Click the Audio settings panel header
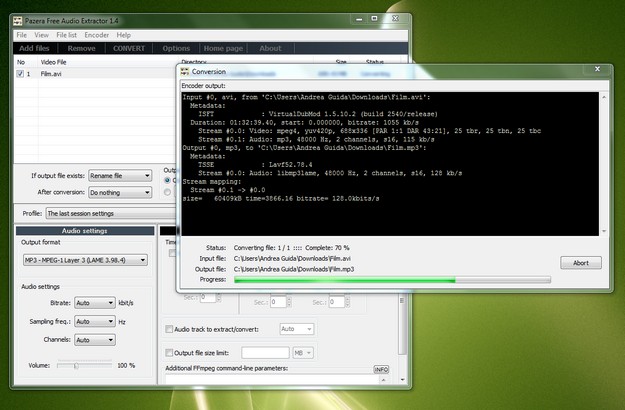Screen dimensions: 625x410 tap(85, 231)
